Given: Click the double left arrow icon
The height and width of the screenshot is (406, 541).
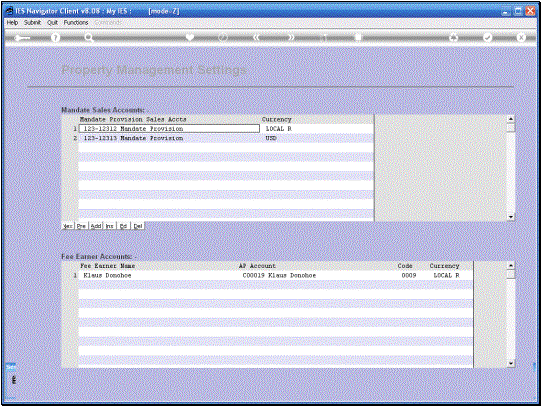Looking at the screenshot, I should [256, 37].
